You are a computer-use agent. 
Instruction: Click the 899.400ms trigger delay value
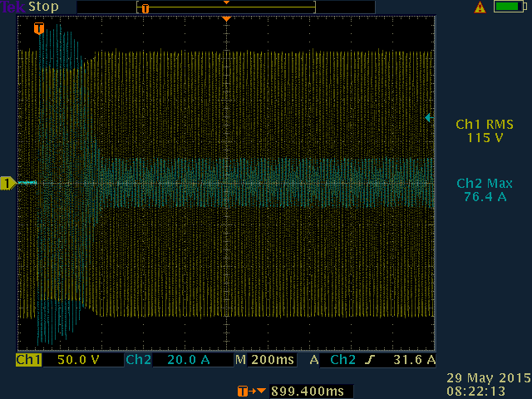click(x=308, y=392)
